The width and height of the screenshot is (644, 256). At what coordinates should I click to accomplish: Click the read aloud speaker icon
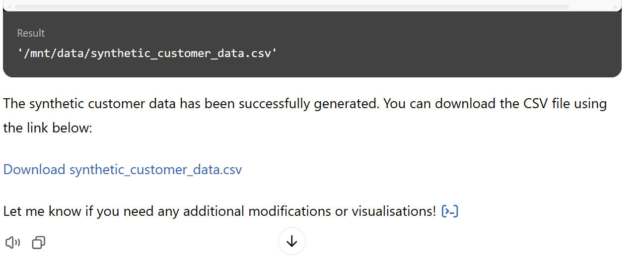13,243
